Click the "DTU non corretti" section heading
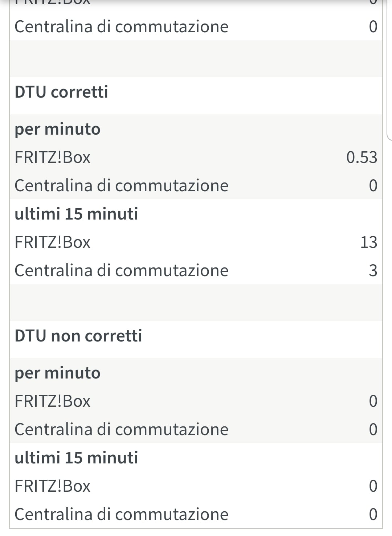 [78, 336]
